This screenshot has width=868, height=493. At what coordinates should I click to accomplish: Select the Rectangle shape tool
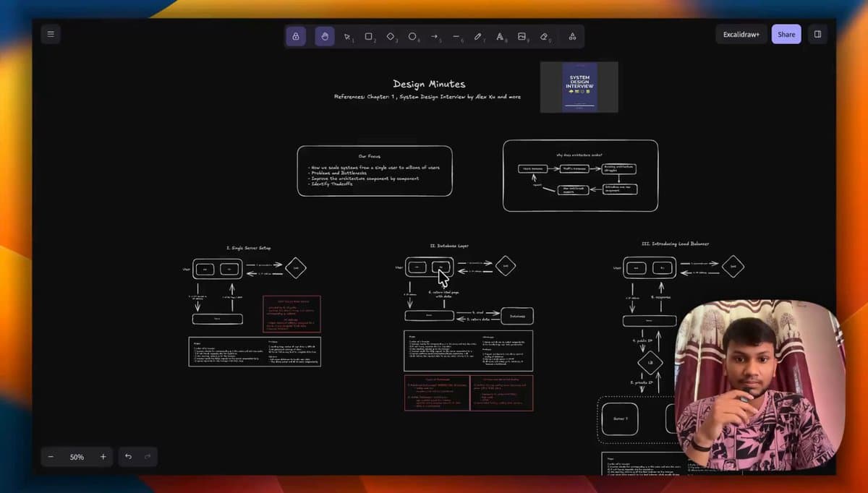pyautogui.click(x=369, y=36)
